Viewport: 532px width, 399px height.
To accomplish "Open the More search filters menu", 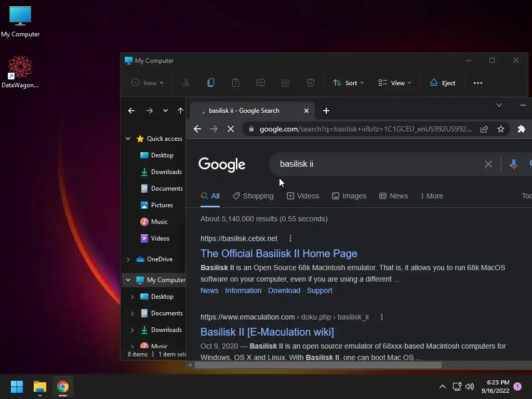I will click(432, 196).
